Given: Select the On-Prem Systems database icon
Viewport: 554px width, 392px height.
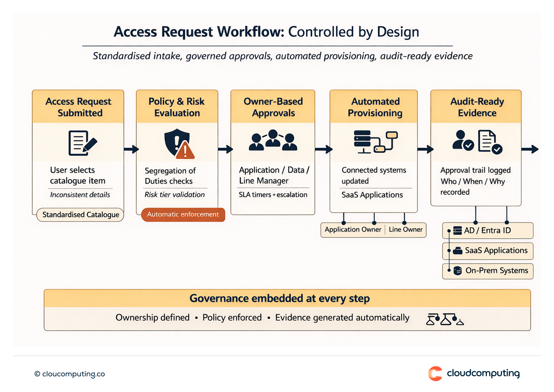Looking at the screenshot, I should pos(457,271).
